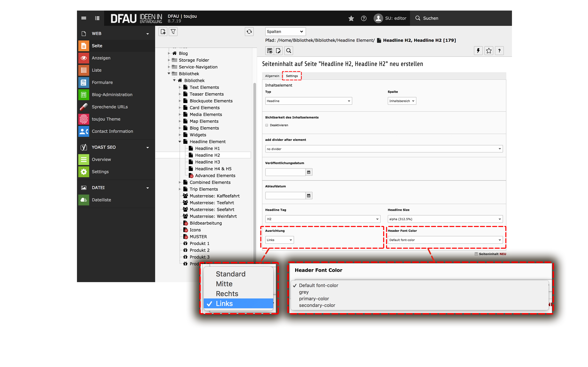Switch to the Allgemein tab
The image size is (588, 367).
pos(272,76)
